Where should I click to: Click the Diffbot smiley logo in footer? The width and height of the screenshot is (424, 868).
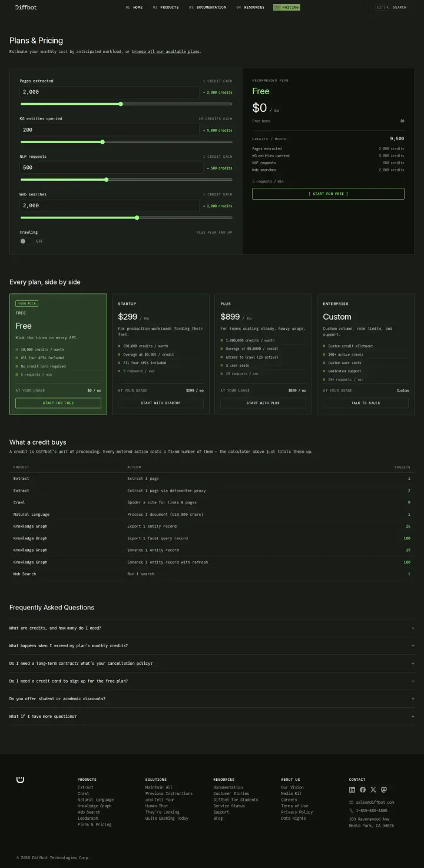click(21, 780)
